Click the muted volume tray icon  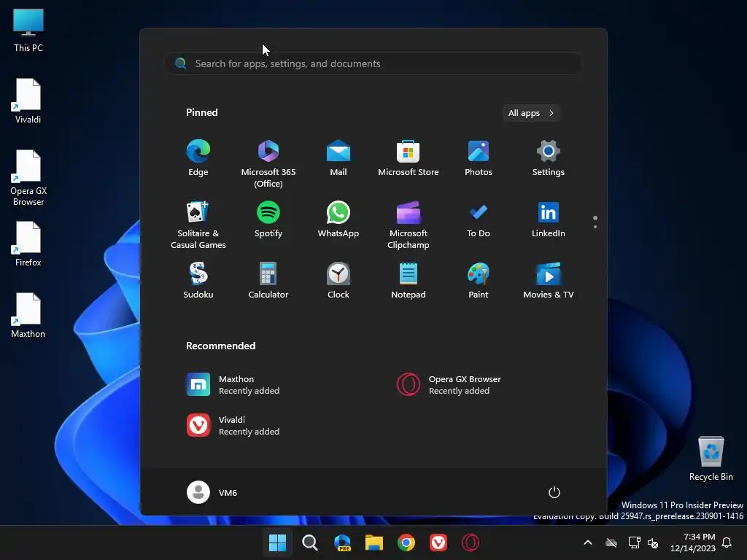coord(653,542)
